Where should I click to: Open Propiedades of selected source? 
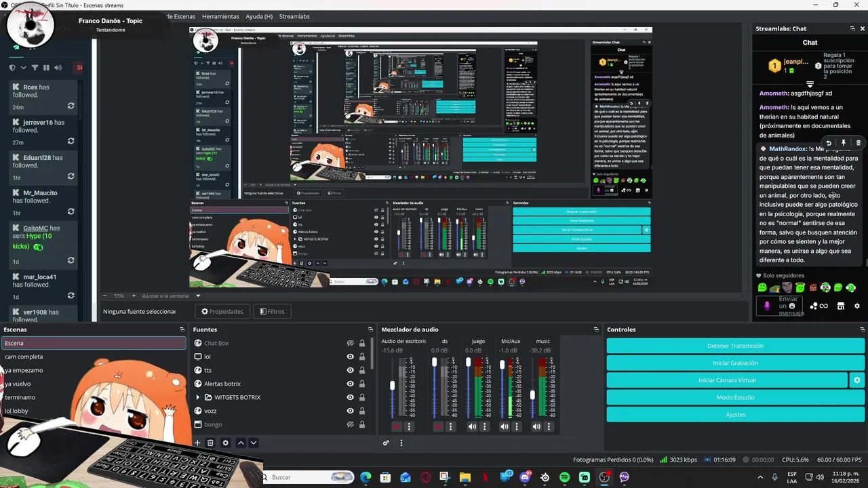tap(222, 311)
